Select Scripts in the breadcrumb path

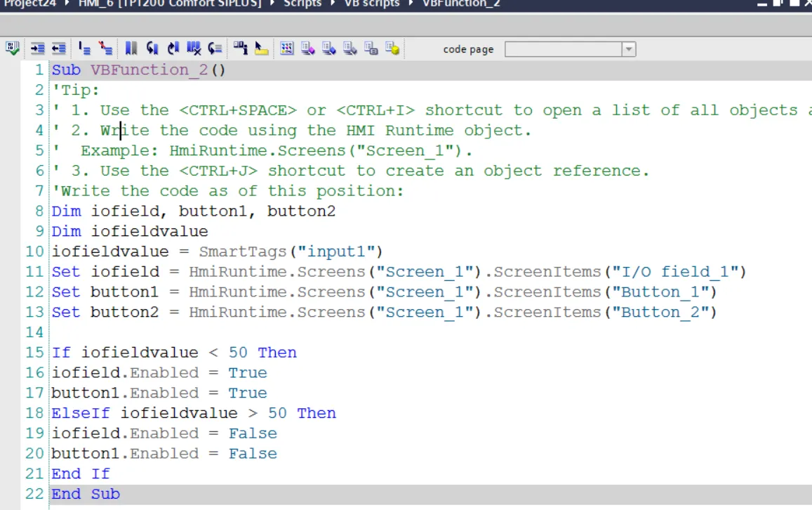tap(302, 4)
